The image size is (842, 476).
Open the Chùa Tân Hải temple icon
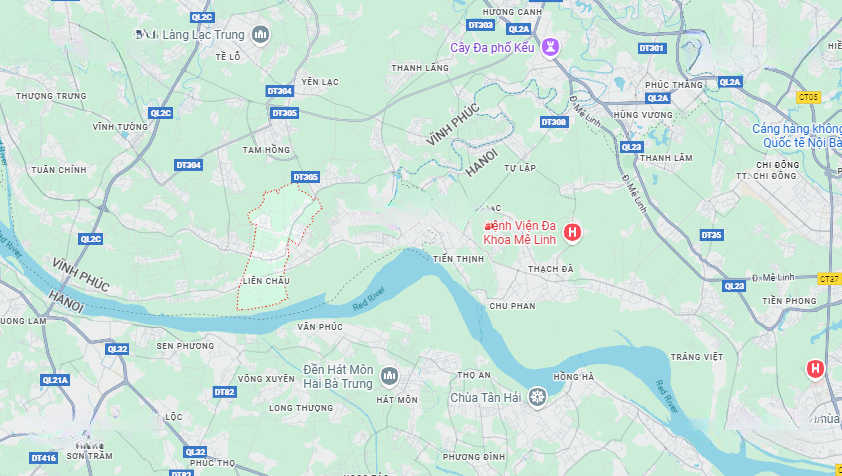click(537, 398)
